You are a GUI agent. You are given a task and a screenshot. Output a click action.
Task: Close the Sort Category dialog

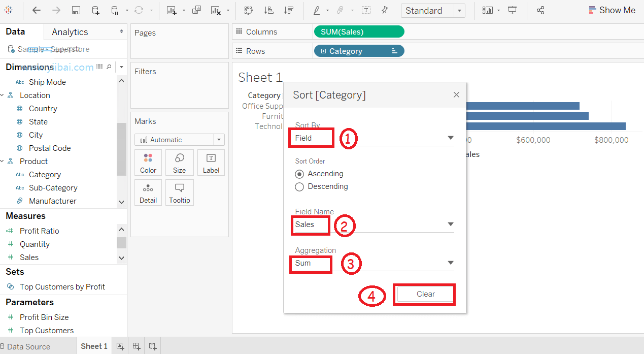456,95
